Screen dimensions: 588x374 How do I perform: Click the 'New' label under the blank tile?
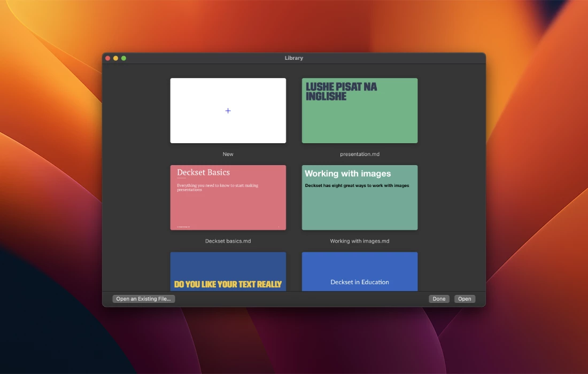[x=228, y=154]
